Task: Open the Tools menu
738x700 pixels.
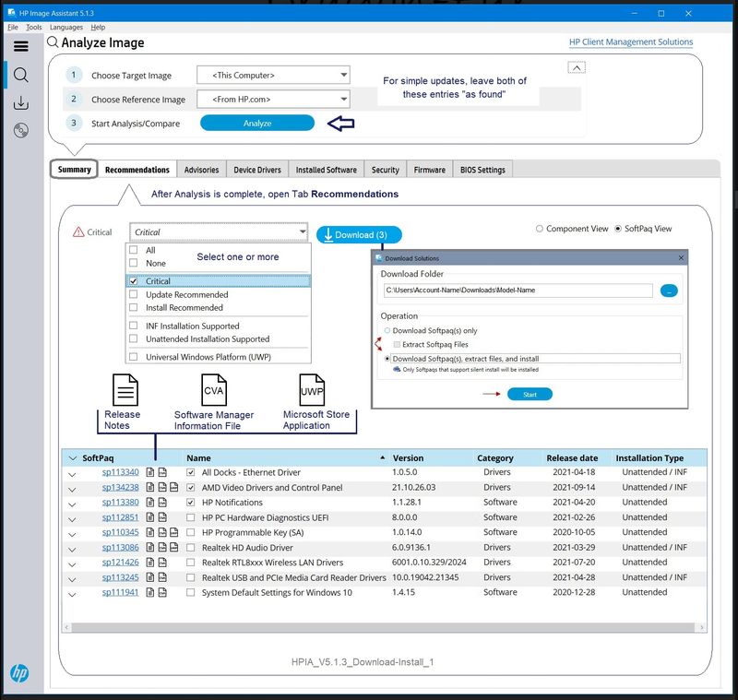Action: 34,28
